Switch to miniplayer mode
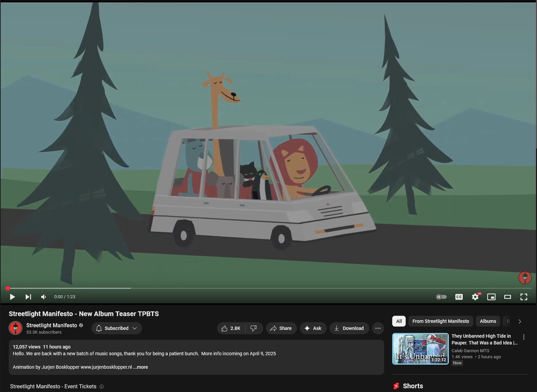 click(x=491, y=297)
